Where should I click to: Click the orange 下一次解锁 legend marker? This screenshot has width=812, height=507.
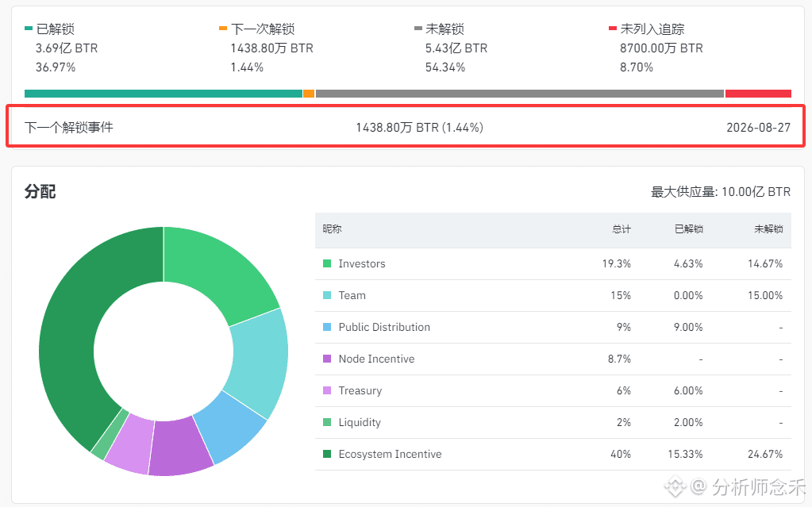pyautogui.click(x=223, y=29)
